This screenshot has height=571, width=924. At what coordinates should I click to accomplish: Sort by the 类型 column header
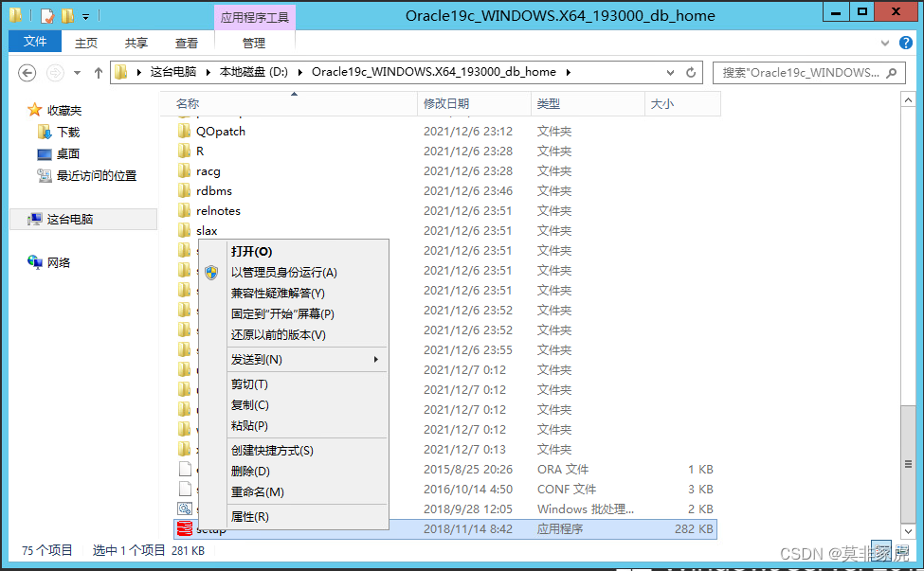(x=588, y=103)
